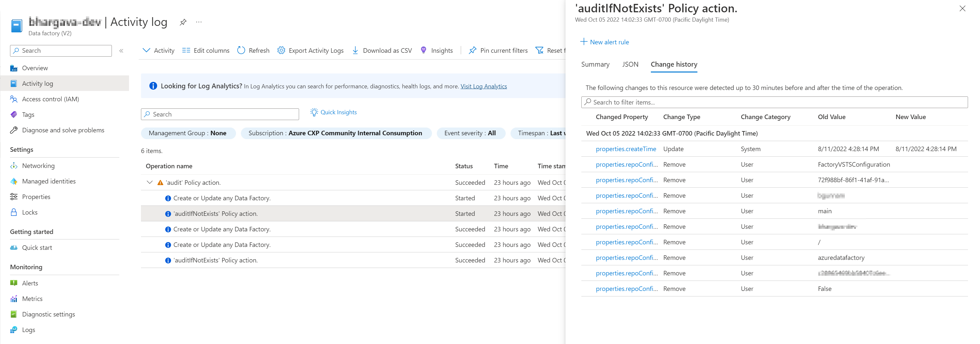The image size is (980, 344).
Task: Open Locks settings
Action: coord(30,213)
